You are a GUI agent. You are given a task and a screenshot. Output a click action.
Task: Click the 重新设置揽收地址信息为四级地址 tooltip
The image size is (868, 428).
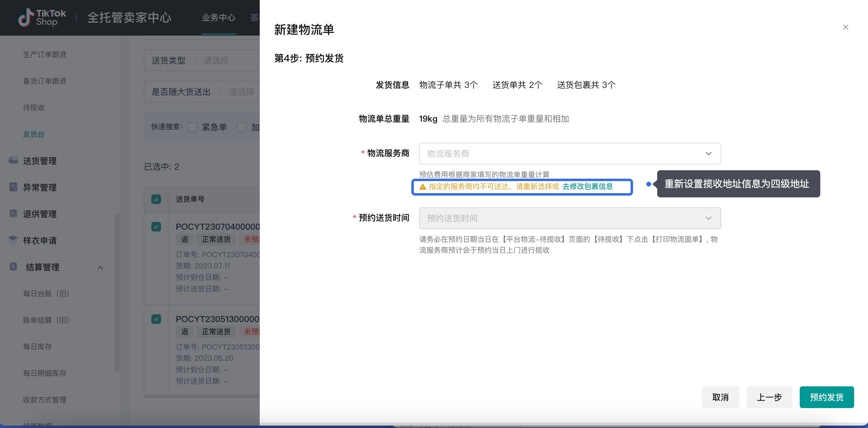(738, 184)
